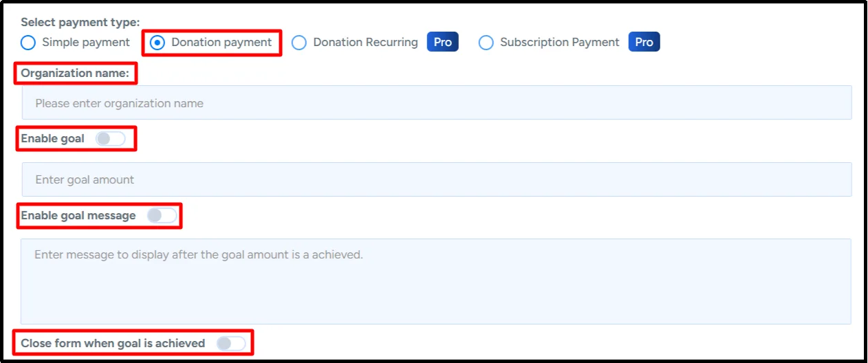Focus the organization name input field
Screen dimensions: 868x363
pyautogui.click(x=437, y=103)
